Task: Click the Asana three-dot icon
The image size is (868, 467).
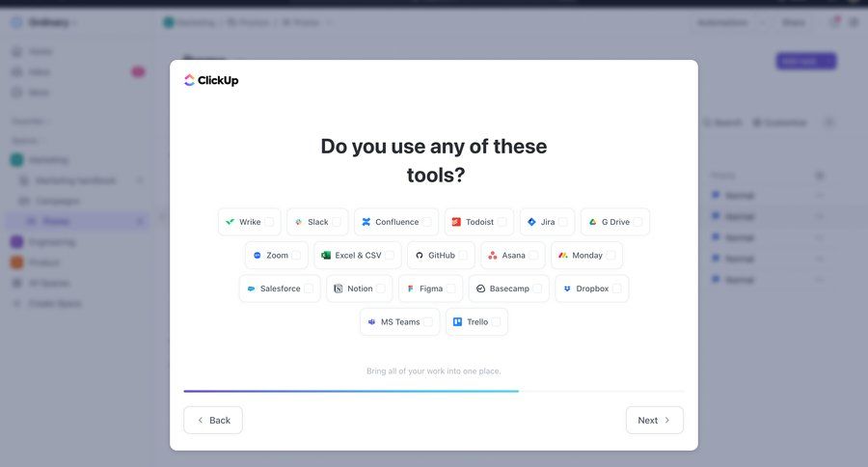Action: pyautogui.click(x=493, y=256)
